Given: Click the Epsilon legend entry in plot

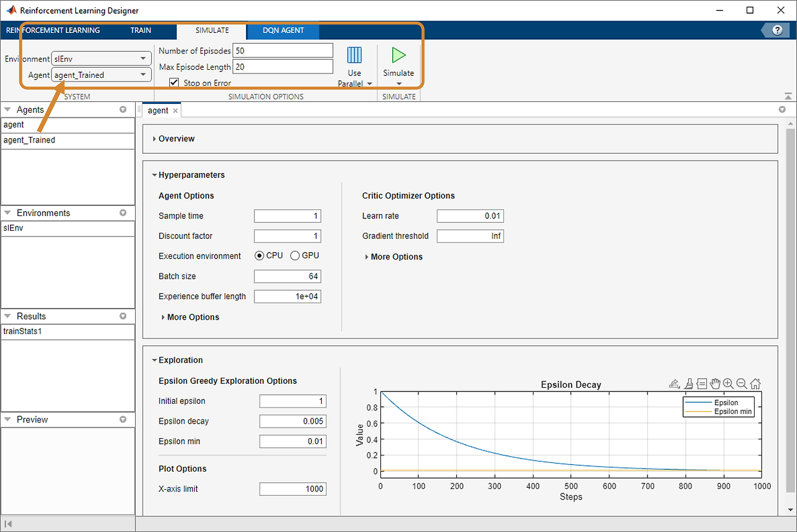Looking at the screenshot, I should 719,403.
